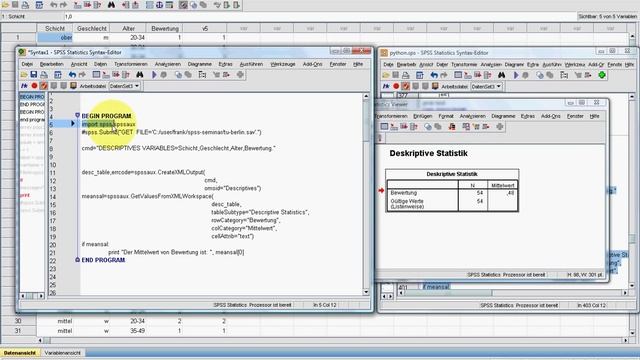640x360 pixels.
Task: Click row 31 header in data grid
Action: coord(18,331)
